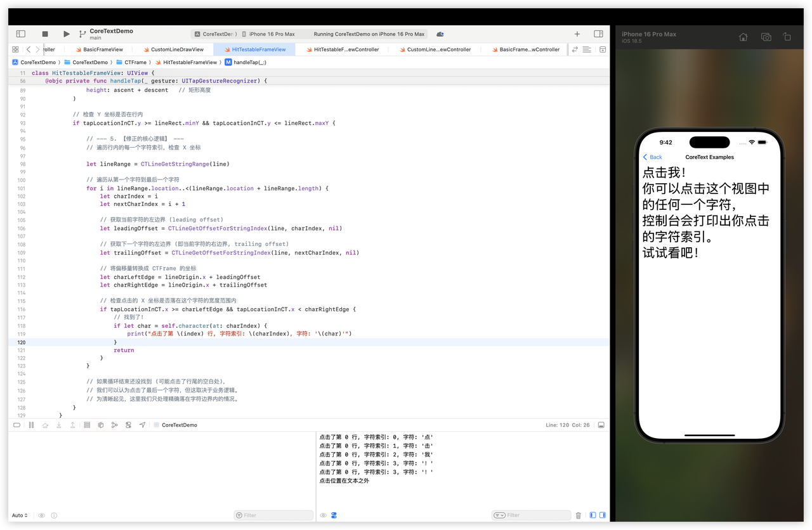This screenshot has height=530, width=812.
Task: Toggle the inspector panel on the right
Action: tap(598, 34)
